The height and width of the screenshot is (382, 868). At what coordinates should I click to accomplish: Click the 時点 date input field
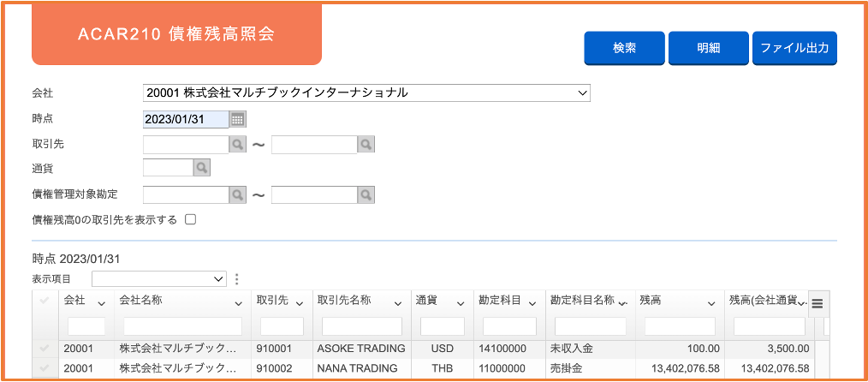point(186,119)
